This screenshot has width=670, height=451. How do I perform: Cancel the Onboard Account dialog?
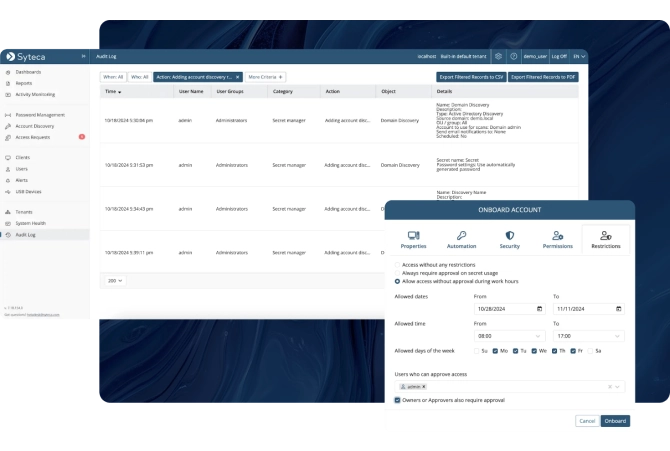pos(587,421)
